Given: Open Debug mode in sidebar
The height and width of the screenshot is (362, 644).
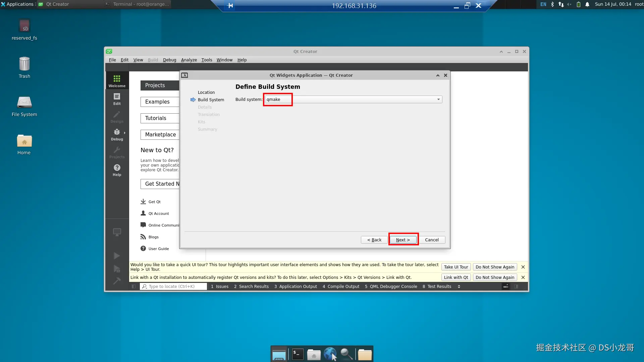Looking at the screenshot, I should [x=117, y=134].
